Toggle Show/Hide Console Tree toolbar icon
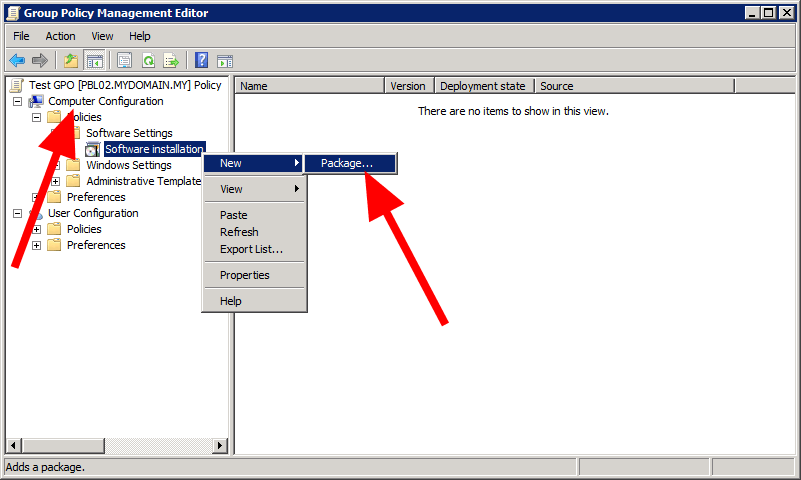801x480 pixels. pyautogui.click(x=95, y=61)
